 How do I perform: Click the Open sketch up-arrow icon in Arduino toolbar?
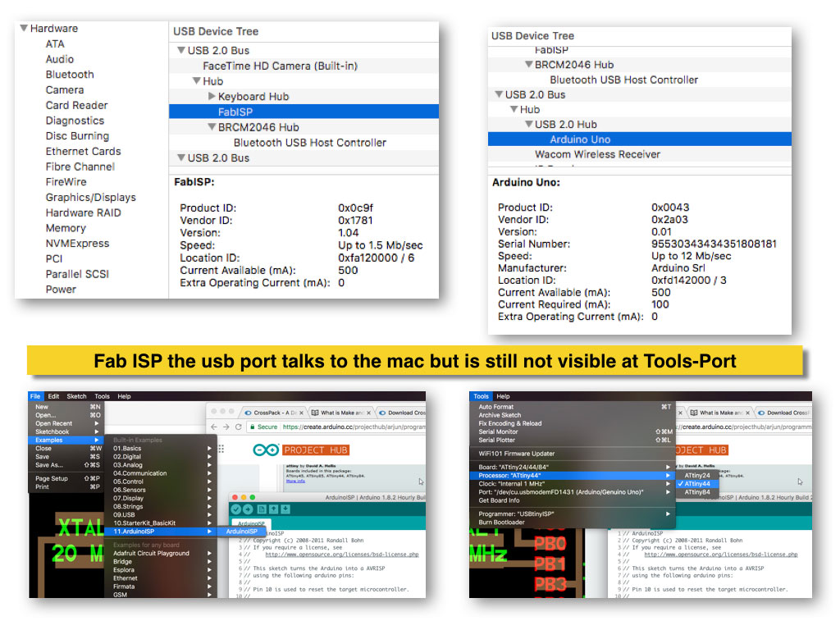coord(274,509)
